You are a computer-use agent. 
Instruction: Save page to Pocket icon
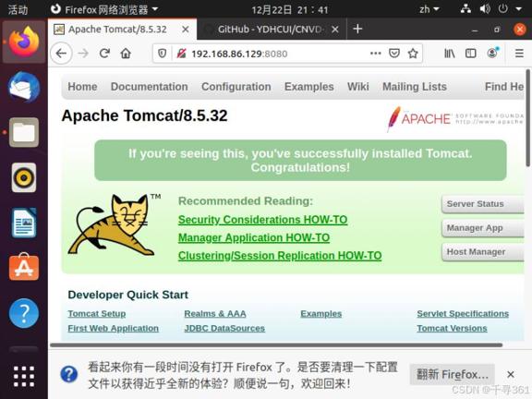[x=394, y=54]
